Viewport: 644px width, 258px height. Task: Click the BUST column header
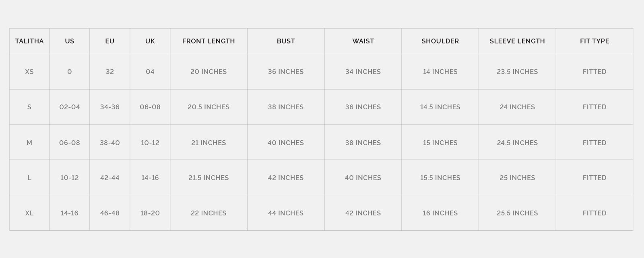(x=286, y=41)
